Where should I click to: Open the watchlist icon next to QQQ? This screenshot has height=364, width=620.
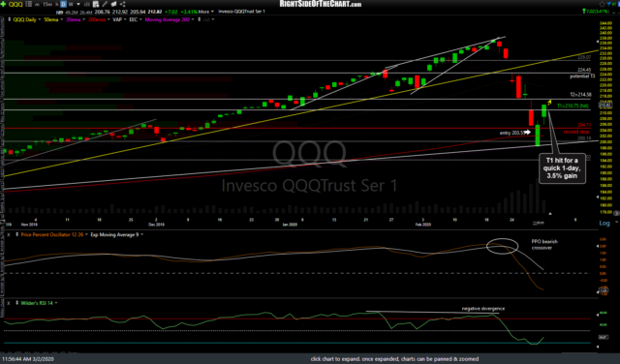pos(29,4)
